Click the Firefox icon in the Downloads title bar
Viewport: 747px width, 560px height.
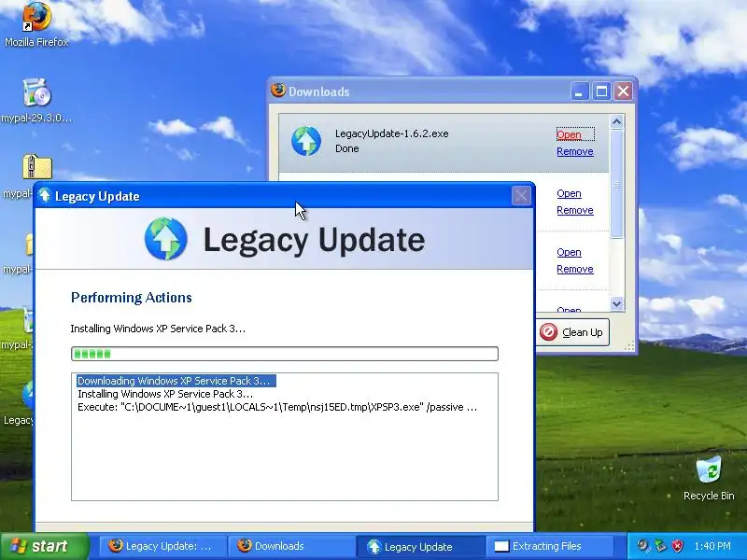278,91
